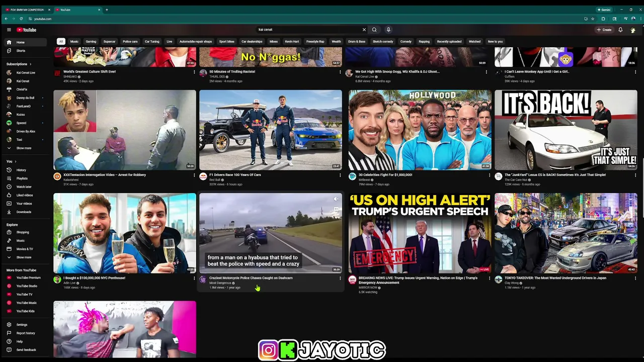
Task: Open YouTube Studio
Action: tap(27, 286)
